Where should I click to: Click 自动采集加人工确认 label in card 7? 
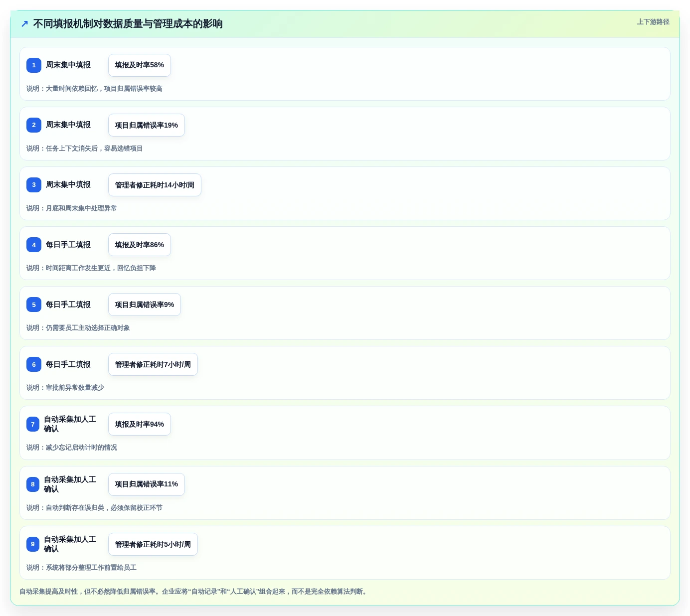pyautogui.click(x=70, y=424)
